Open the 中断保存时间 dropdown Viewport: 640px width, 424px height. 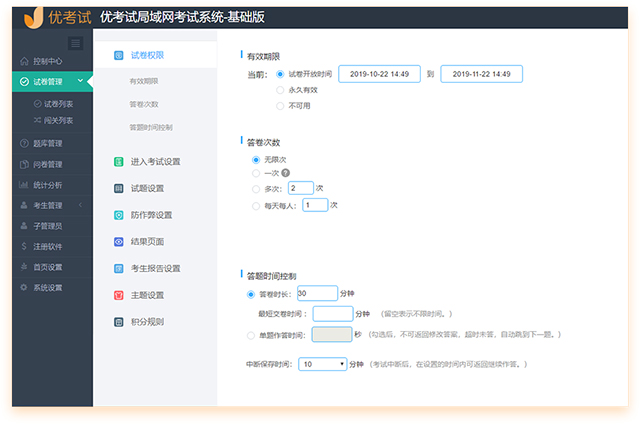(322, 365)
